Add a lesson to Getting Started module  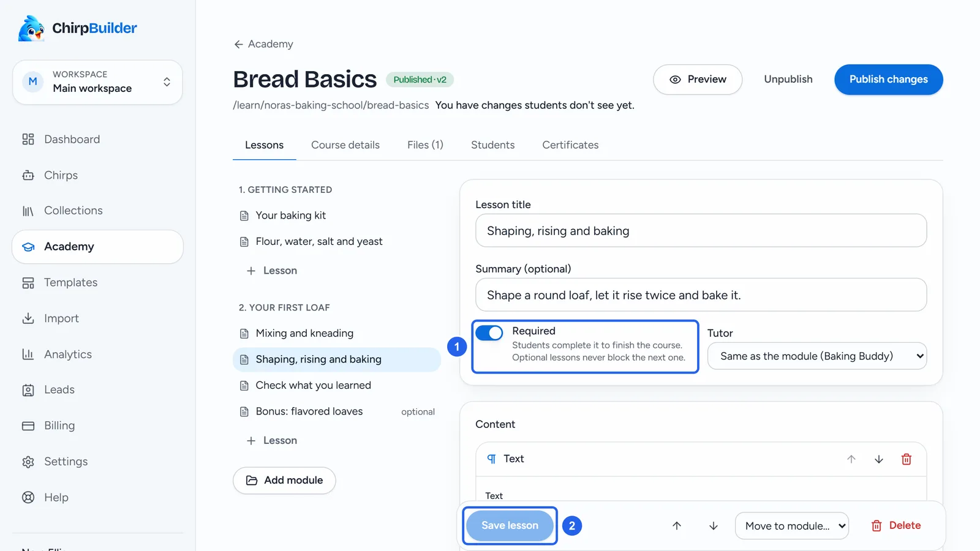271,271
